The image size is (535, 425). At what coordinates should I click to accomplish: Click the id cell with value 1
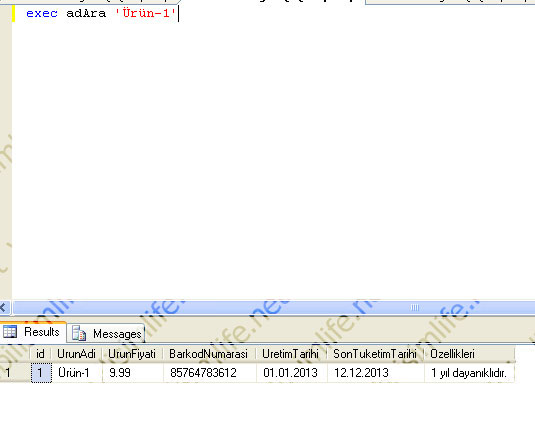click(x=41, y=372)
